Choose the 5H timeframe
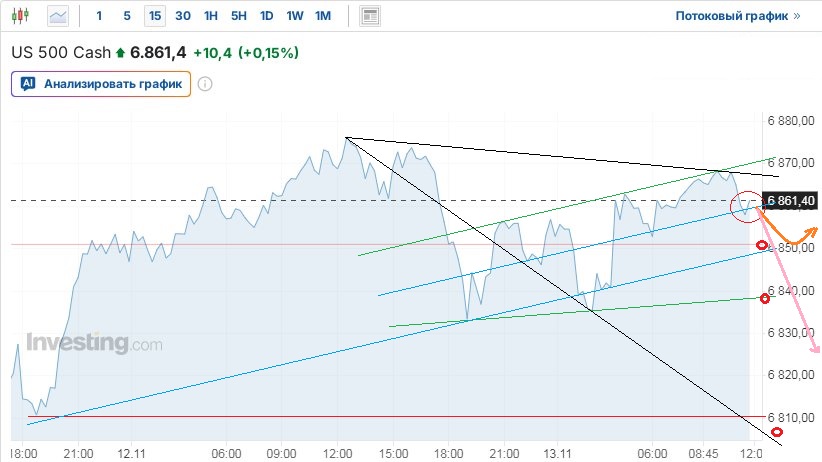Image resolution: width=822 pixels, height=462 pixels. click(238, 16)
